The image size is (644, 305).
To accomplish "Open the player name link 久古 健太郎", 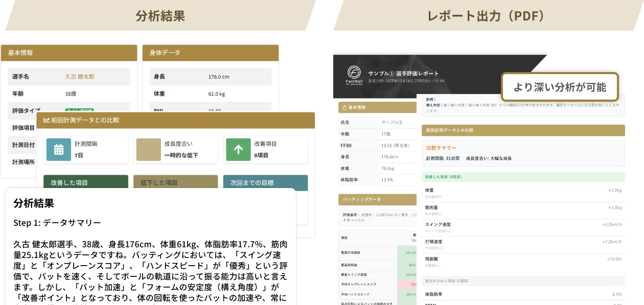I will (80, 77).
